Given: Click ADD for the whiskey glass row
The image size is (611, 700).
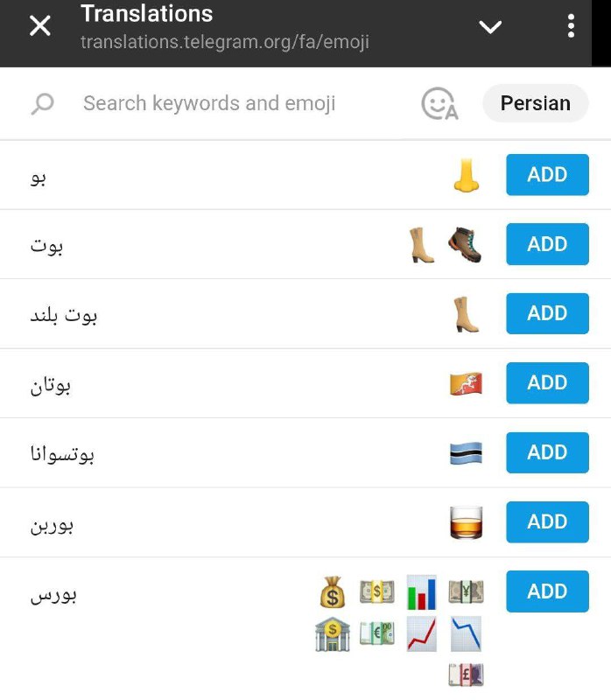Looking at the screenshot, I should point(547,521).
